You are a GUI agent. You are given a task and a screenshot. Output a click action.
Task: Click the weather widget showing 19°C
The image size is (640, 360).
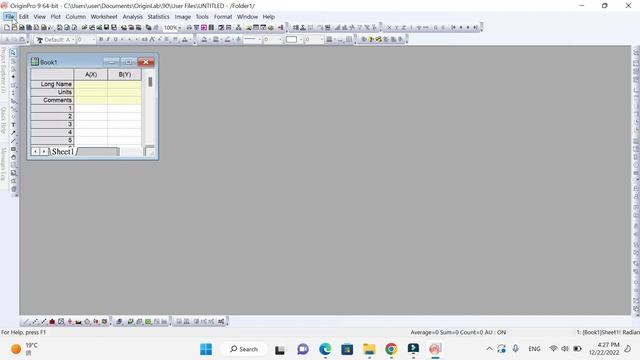coord(24,349)
